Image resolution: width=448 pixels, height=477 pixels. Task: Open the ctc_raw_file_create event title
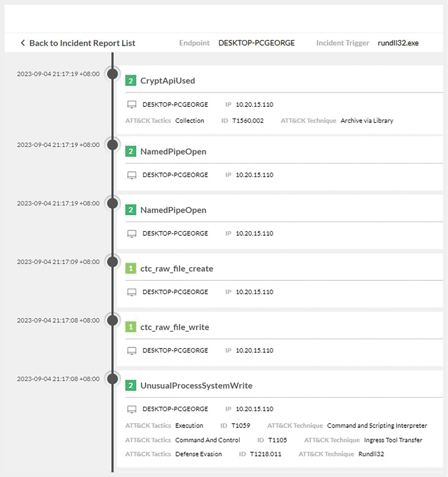[x=176, y=269]
